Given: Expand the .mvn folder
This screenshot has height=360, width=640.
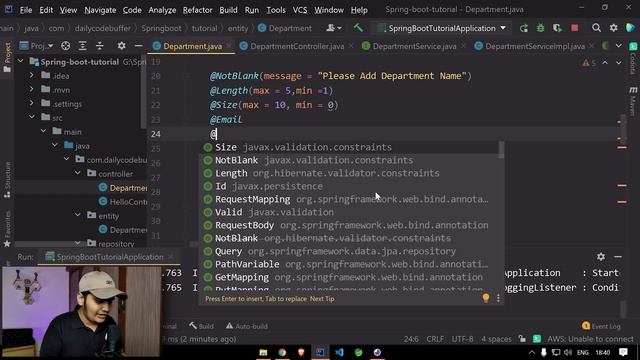Looking at the screenshot, I should (31, 89).
